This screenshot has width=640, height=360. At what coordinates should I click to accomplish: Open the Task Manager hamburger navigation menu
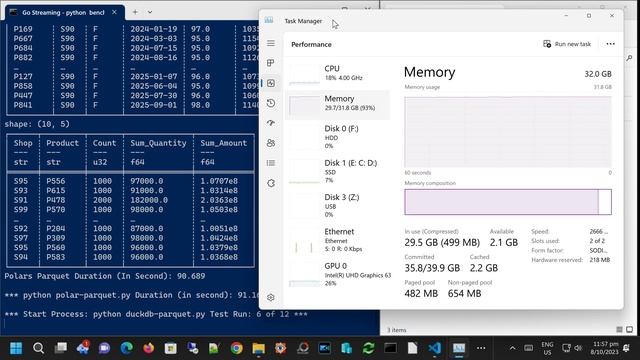click(x=271, y=43)
